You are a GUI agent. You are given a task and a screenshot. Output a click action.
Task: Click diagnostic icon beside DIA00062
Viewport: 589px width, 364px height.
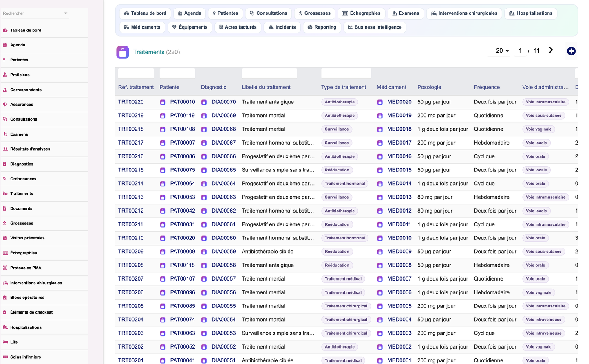click(204, 211)
